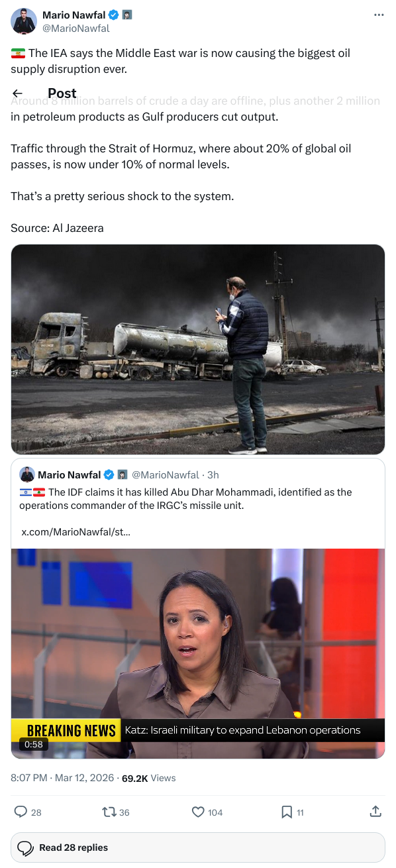This screenshot has height=868, width=396.
Task: Click the reply speech bubble icon
Action: coord(21,812)
